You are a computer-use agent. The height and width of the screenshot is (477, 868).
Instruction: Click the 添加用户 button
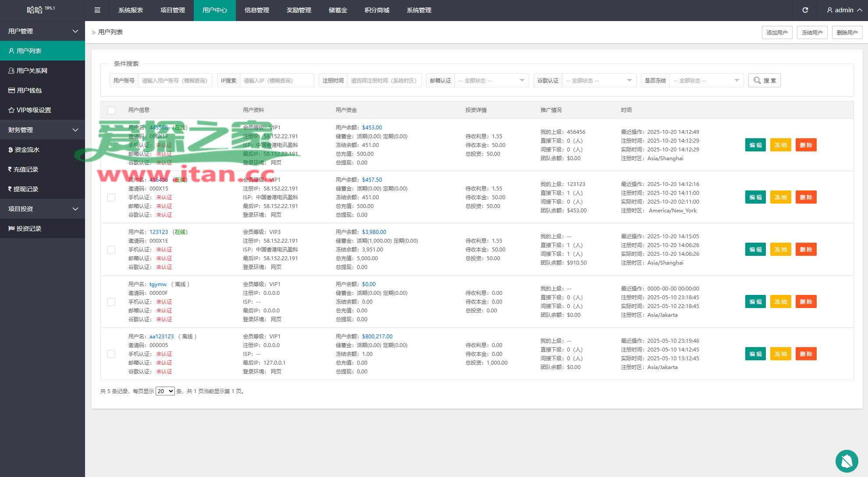(x=776, y=32)
